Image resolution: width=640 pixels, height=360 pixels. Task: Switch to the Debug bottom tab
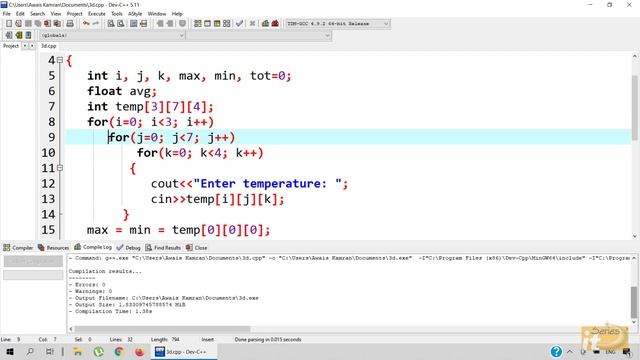tap(128, 248)
